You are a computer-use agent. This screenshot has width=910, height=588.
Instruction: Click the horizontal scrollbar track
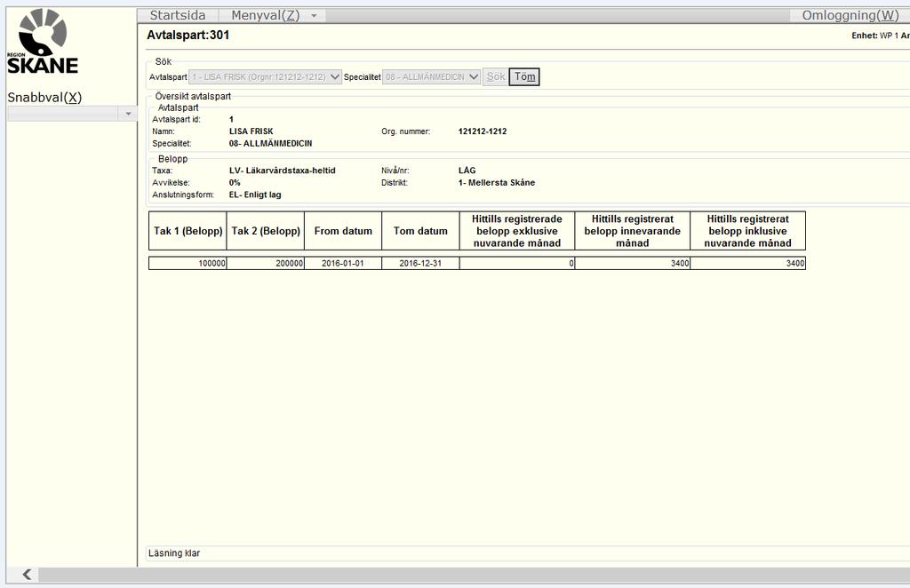[473, 574]
